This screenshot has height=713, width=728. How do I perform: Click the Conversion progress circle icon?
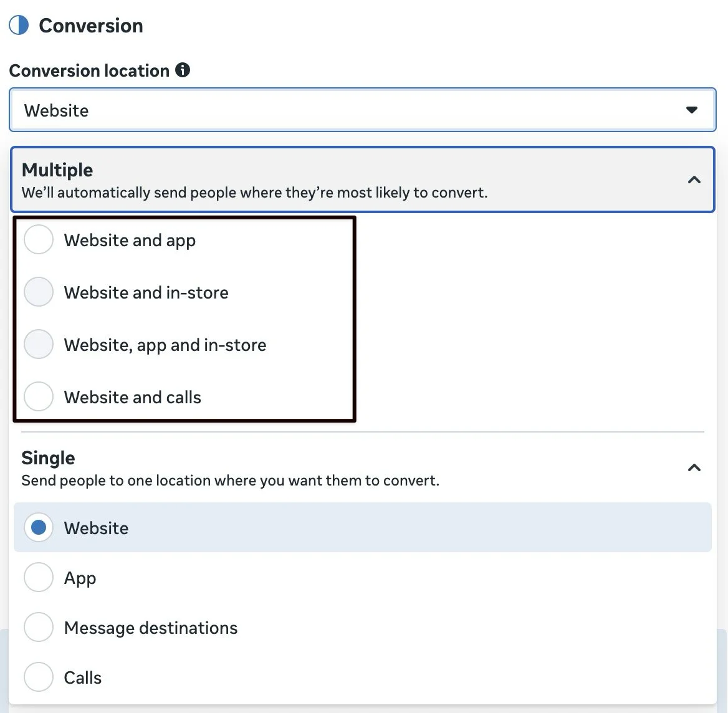point(19,26)
